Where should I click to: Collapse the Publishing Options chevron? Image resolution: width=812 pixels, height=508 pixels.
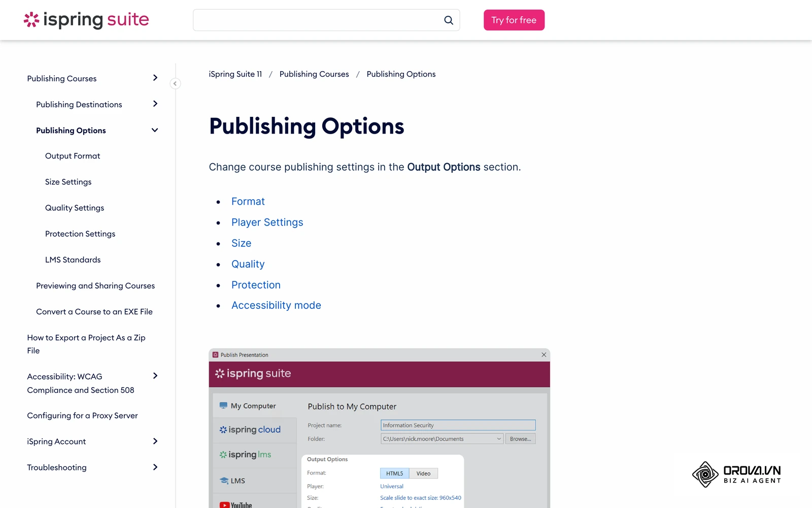click(155, 130)
